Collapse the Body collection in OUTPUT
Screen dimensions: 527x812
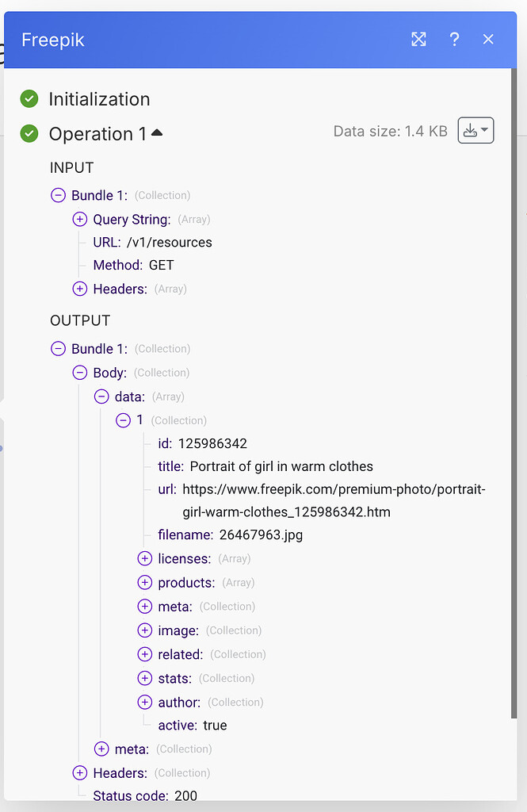[79, 373]
